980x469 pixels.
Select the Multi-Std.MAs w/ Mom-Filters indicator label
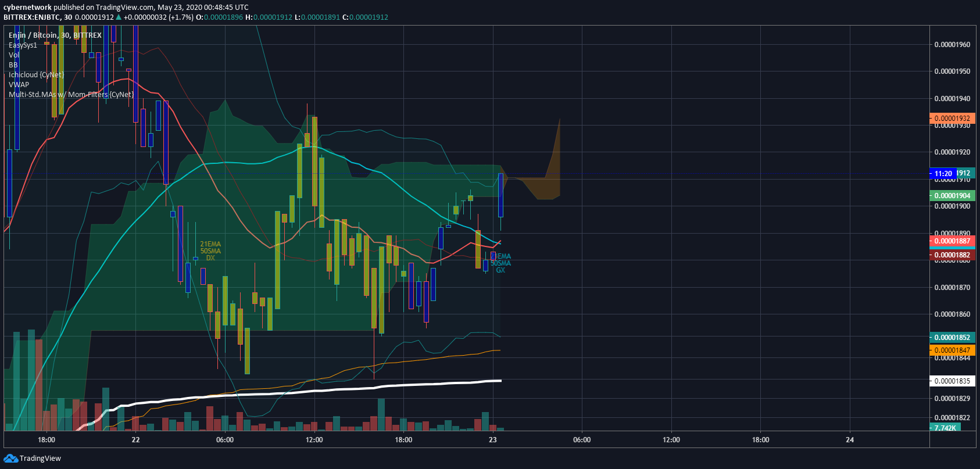pyautogui.click(x=71, y=95)
